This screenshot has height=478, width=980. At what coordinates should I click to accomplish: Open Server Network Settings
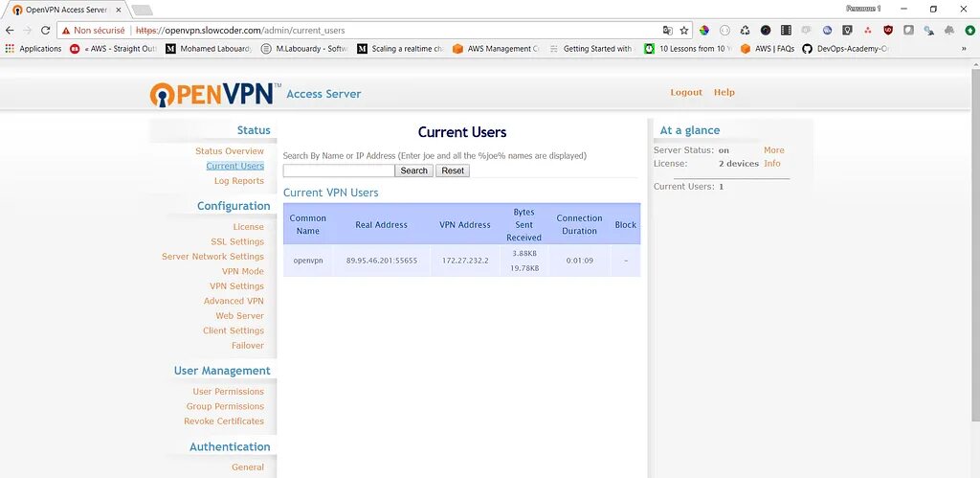(x=212, y=257)
